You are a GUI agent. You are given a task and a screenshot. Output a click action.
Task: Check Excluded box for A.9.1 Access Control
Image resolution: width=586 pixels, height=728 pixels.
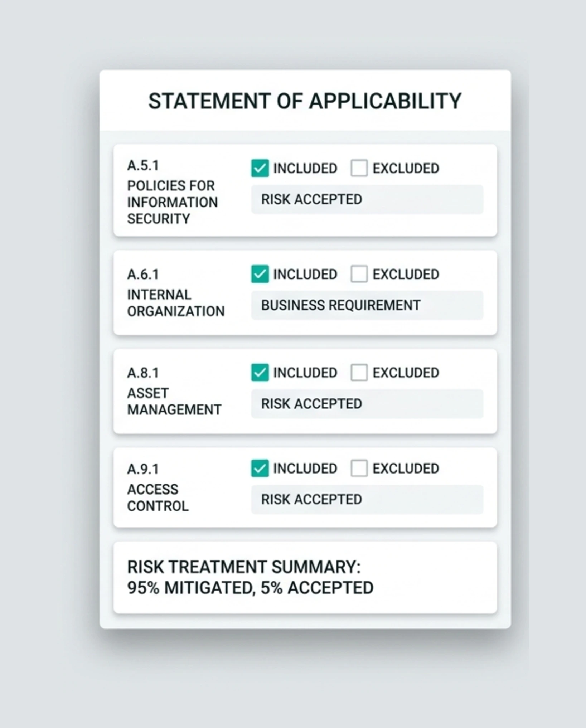click(359, 469)
